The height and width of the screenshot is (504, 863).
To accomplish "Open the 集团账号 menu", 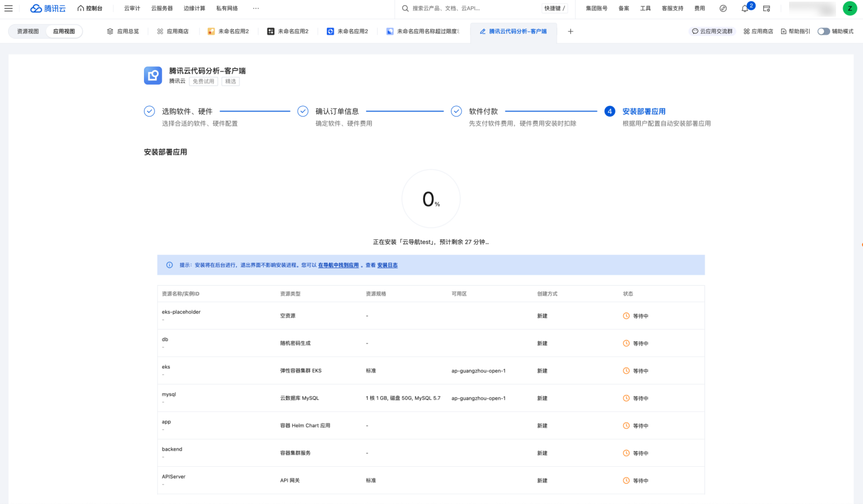I will coord(597,8).
